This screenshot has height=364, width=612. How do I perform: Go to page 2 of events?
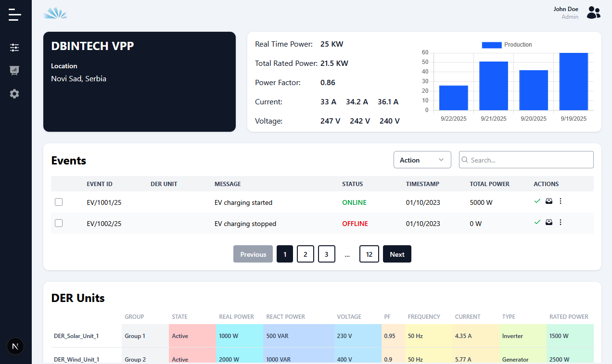306,254
